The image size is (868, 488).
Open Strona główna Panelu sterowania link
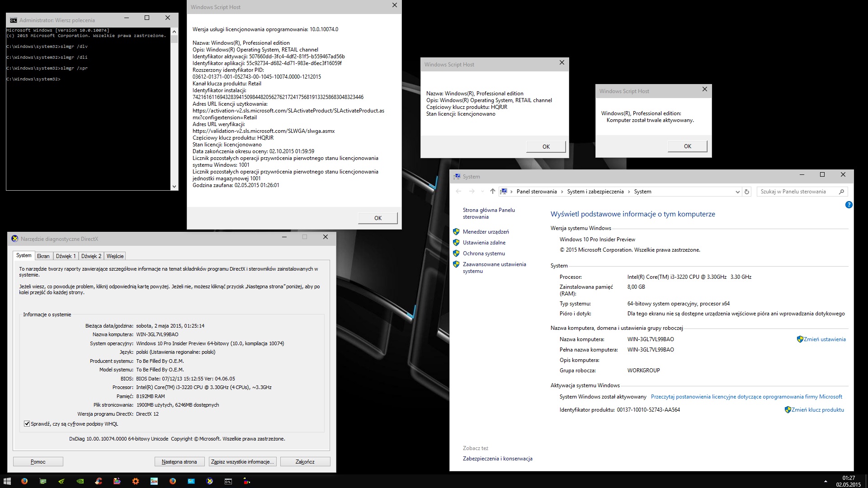click(489, 213)
